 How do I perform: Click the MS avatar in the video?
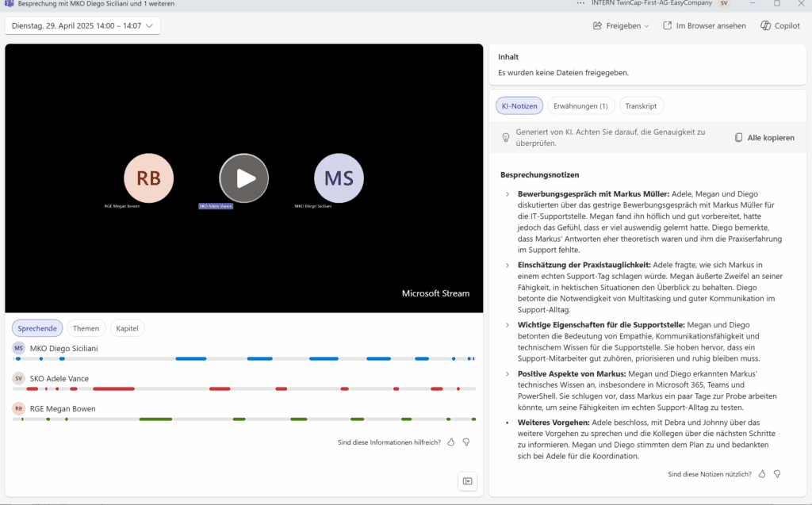[339, 178]
